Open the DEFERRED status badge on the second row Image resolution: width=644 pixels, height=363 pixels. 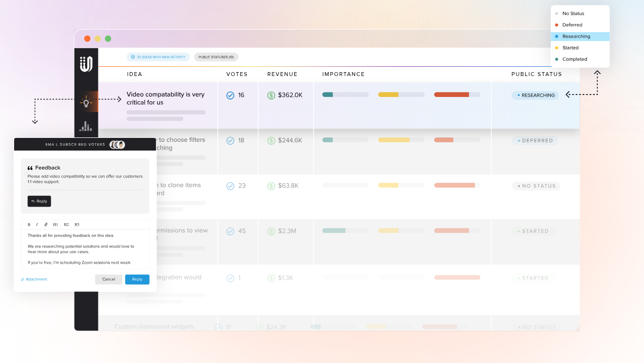535,140
